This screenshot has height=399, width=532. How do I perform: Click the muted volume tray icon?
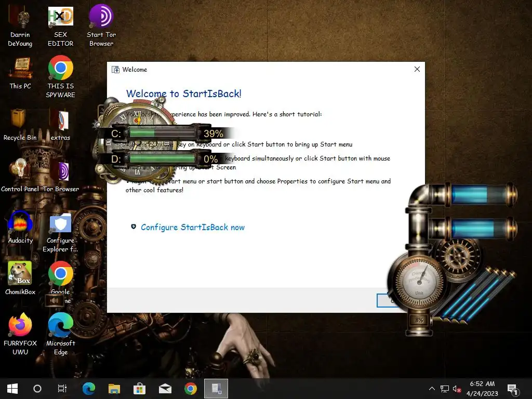pyautogui.click(x=457, y=389)
